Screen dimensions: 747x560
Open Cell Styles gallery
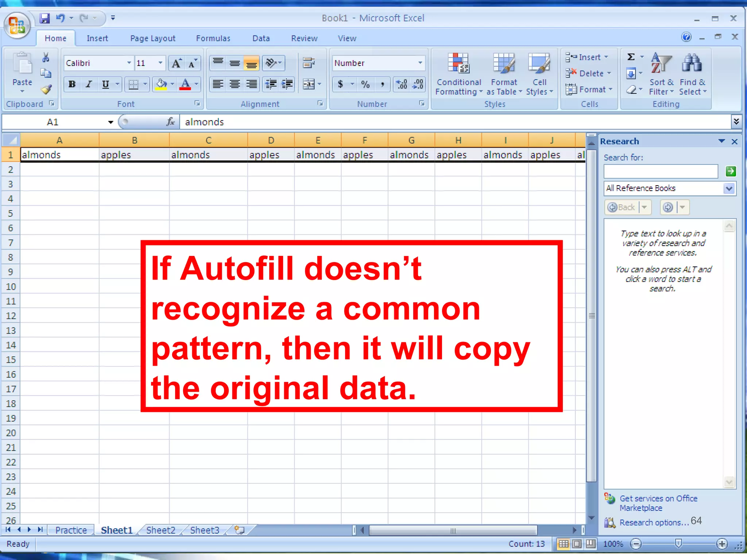click(x=539, y=74)
